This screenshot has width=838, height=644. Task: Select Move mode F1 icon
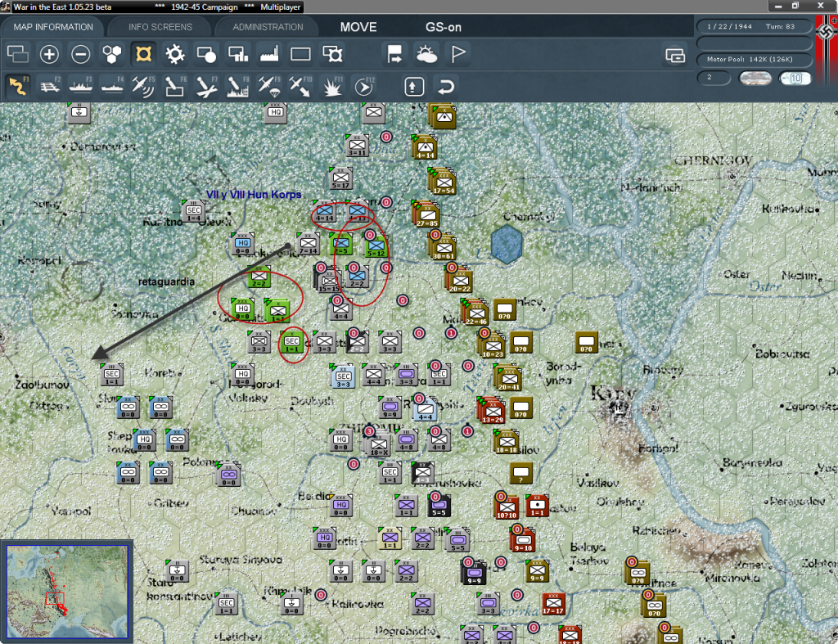tap(18, 86)
